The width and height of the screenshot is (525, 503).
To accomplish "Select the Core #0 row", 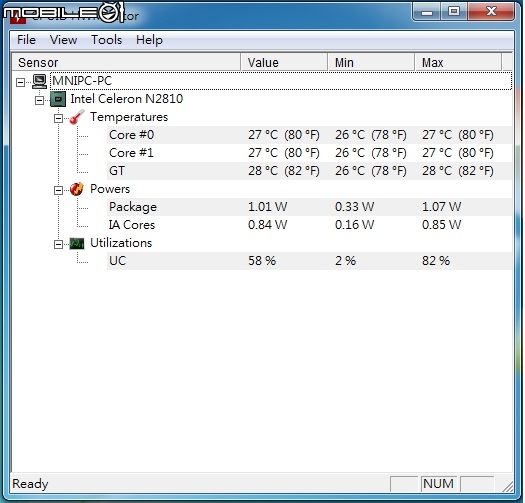I will pos(309,135).
